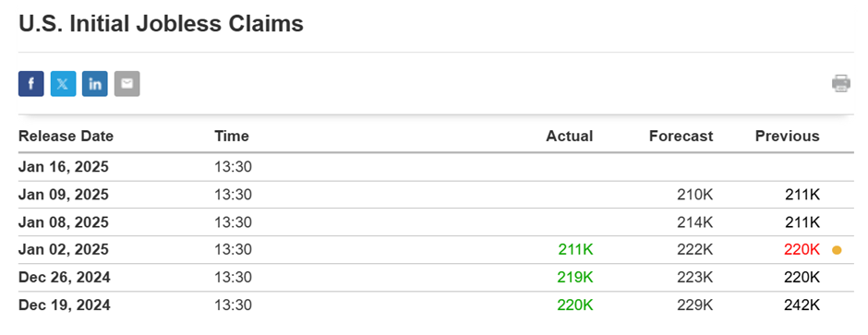Viewport: 868px width, 335px height.
Task: Click the Release Date column header
Action: coord(66,136)
